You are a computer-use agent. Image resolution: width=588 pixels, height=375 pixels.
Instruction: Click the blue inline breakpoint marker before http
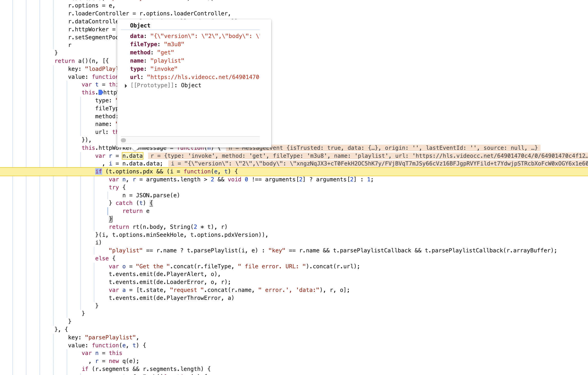tap(101, 92)
